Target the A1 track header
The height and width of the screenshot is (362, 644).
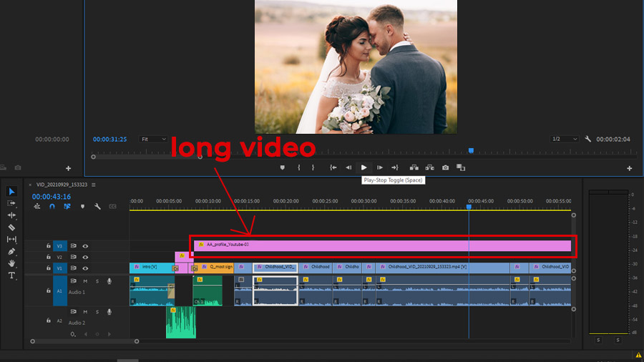[60, 290]
